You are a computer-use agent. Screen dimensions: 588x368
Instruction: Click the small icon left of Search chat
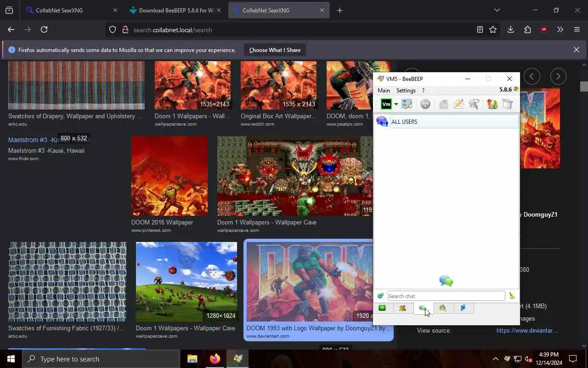pyautogui.click(x=380, y=296)
